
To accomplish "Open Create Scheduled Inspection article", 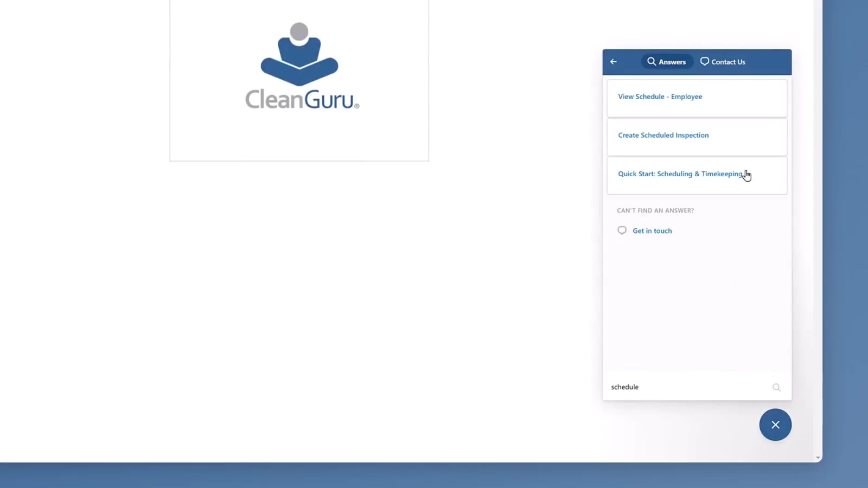I will (697, 137).
